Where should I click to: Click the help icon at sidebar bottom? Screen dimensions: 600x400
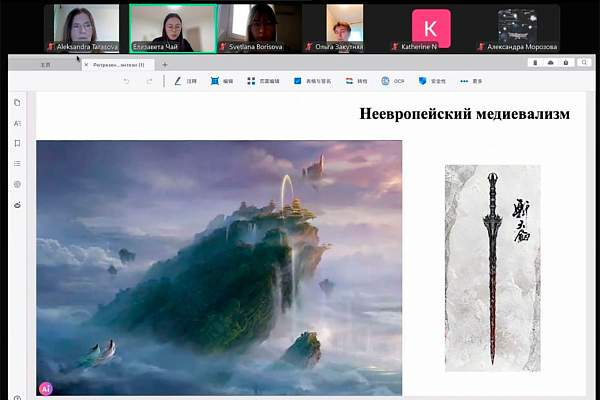pos(17,397)
